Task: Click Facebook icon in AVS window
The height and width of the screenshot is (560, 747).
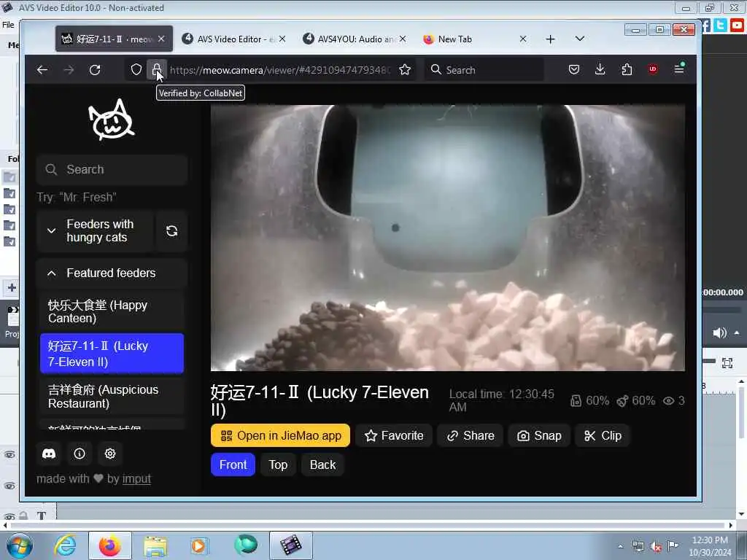Action: (705, 26)
